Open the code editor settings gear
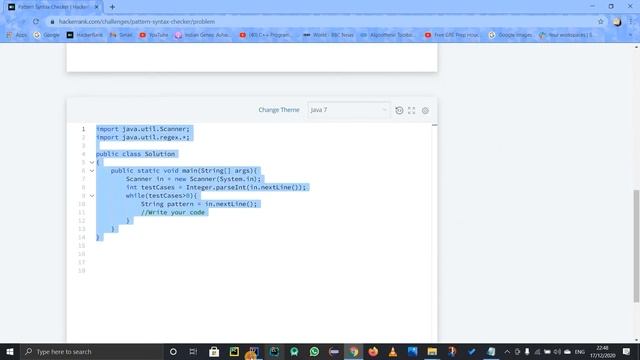This screenshot has height=360, width=640. [x=425, y=111]
